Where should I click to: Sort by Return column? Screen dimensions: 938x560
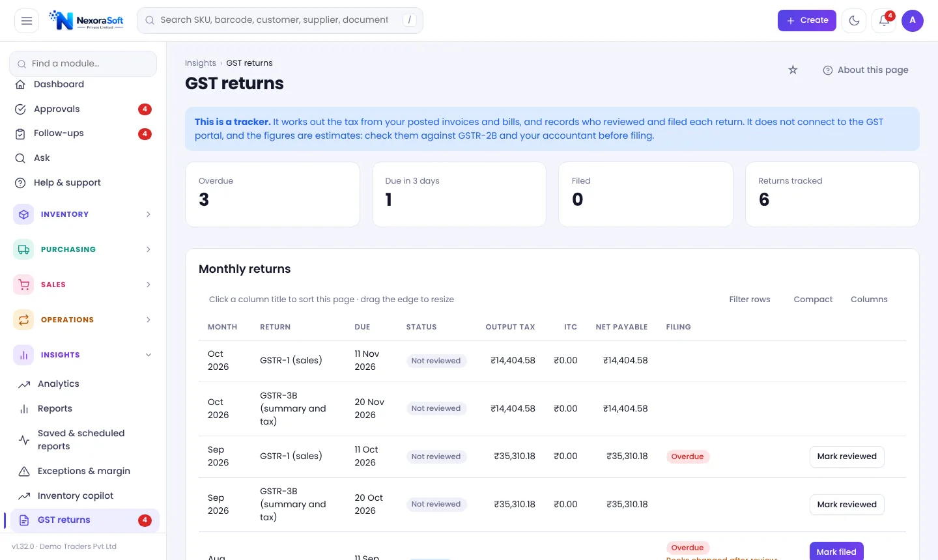(x=275, y=327)
